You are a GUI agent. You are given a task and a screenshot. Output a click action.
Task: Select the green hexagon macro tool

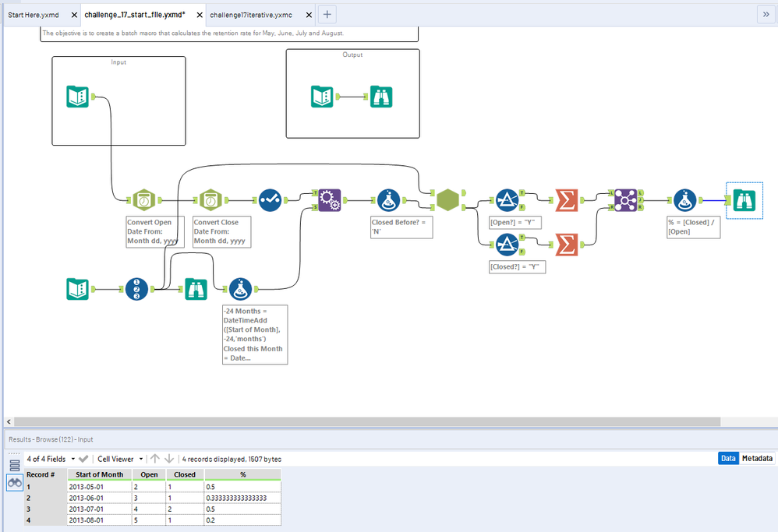tap(447, 200)
